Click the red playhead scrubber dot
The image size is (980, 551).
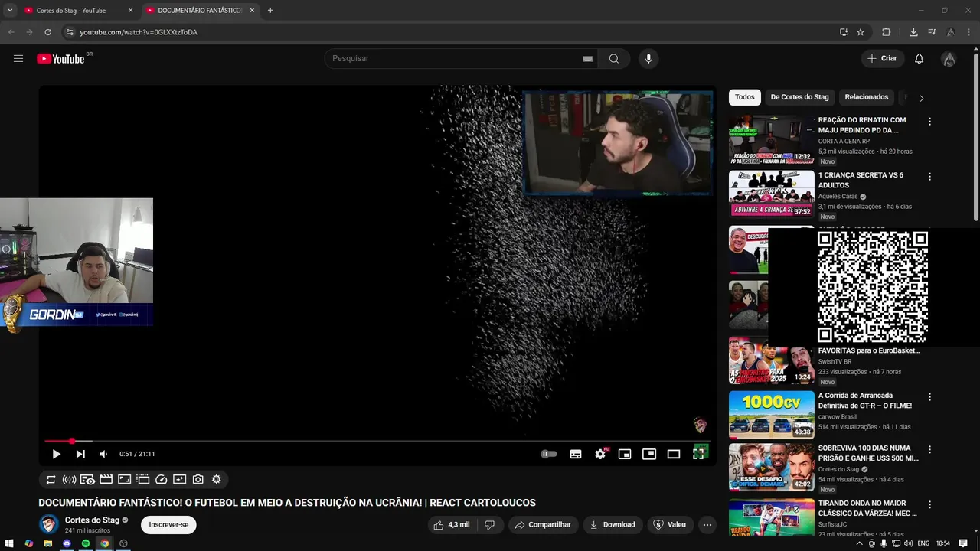72,441
